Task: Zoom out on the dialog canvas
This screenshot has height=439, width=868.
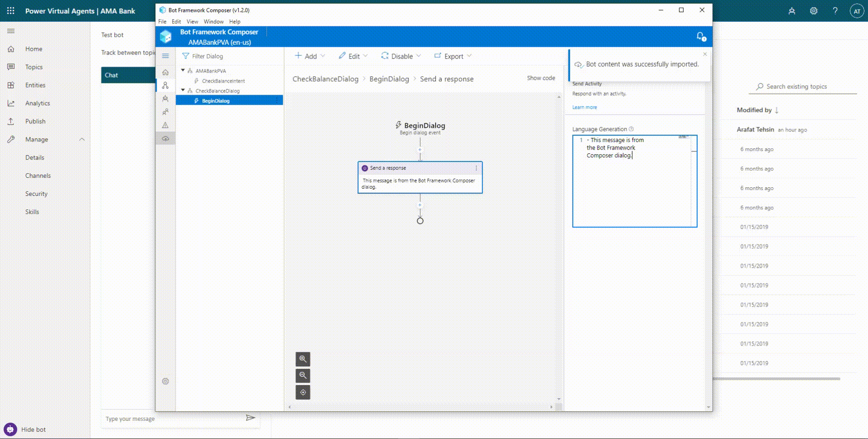Action: [x=303, y=376]
